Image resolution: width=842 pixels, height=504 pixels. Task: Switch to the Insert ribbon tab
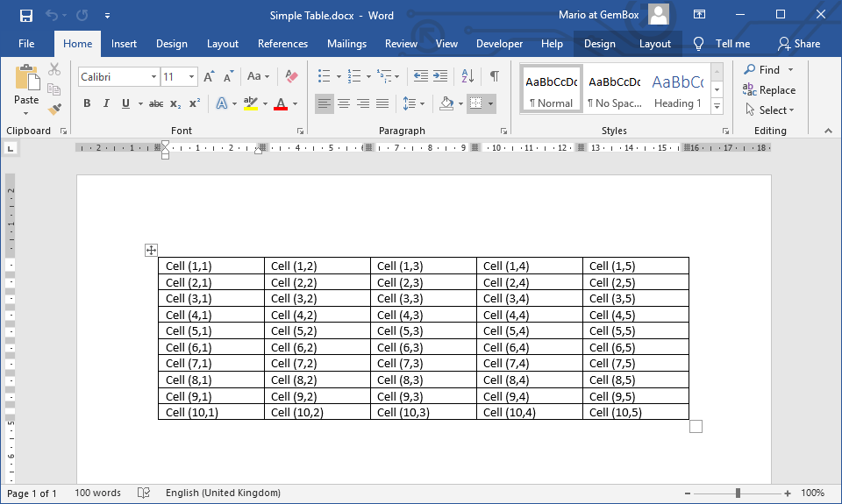click(x=124, y=44)
